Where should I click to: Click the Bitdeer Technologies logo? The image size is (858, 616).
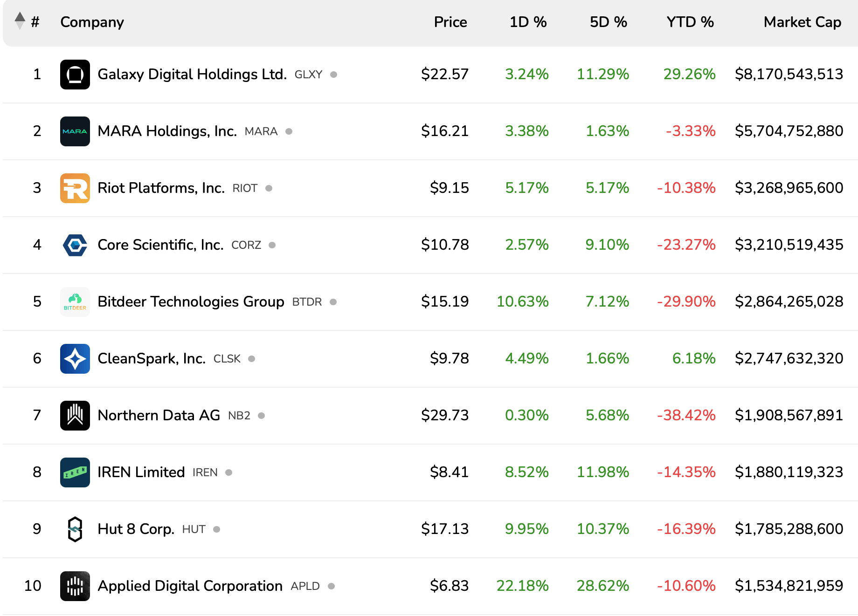coord(75,301)
